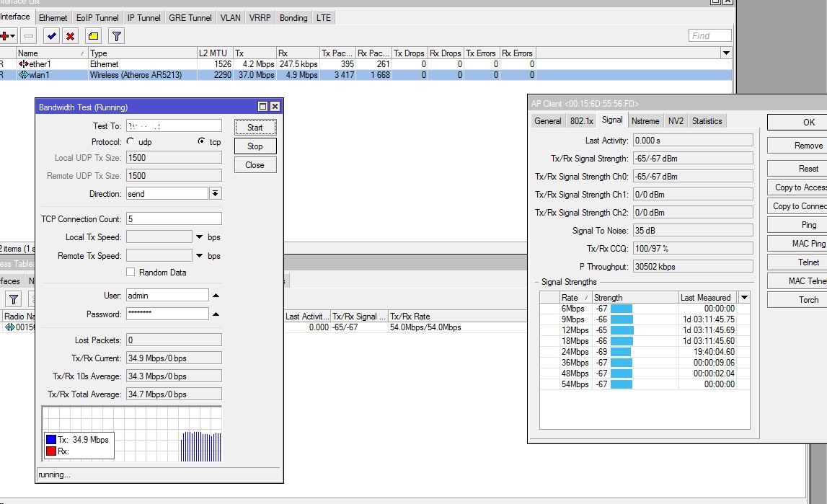Viewport: 827px width, 504px height.
Task: Click the wlan1 wireless interface icon
Action: click(x=23, y=75)
